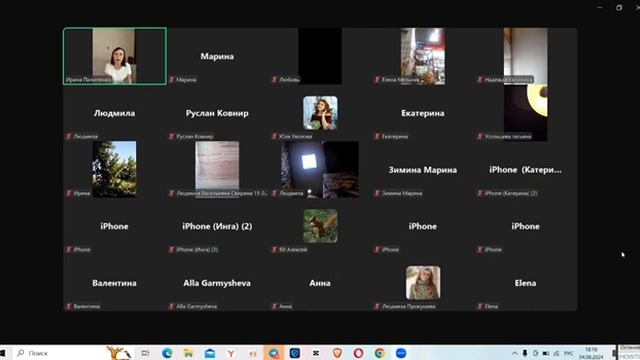
Task: Click large iPhone (Катери... name text
Action: (x=525, y=170)
